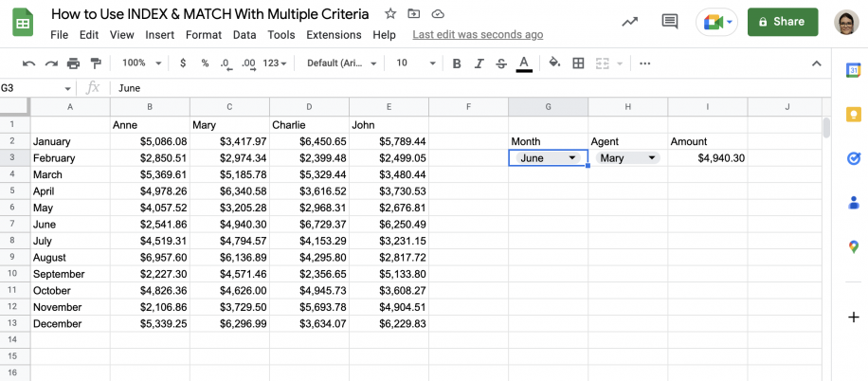
Task: Open the Last edit was seconds ago link
Action: (x=478, y=35)
